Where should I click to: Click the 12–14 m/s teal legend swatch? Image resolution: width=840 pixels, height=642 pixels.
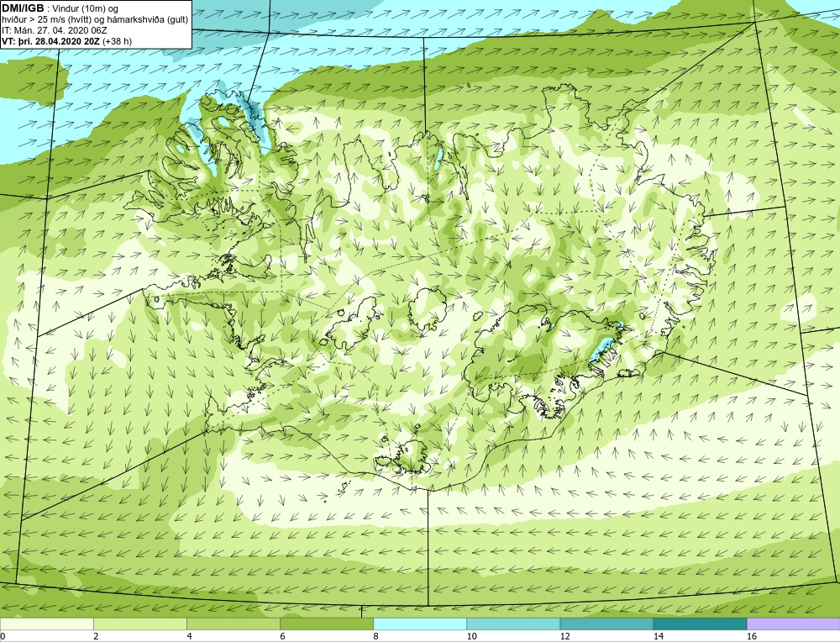click(606, 624)
